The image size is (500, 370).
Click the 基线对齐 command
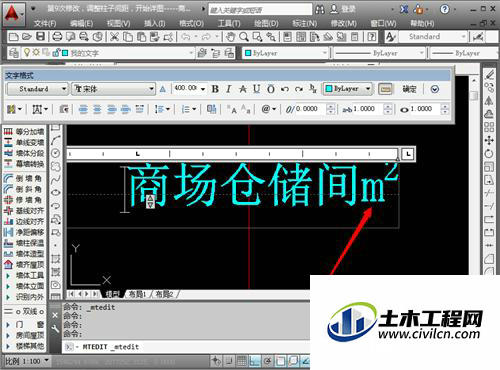click(24, 211)
